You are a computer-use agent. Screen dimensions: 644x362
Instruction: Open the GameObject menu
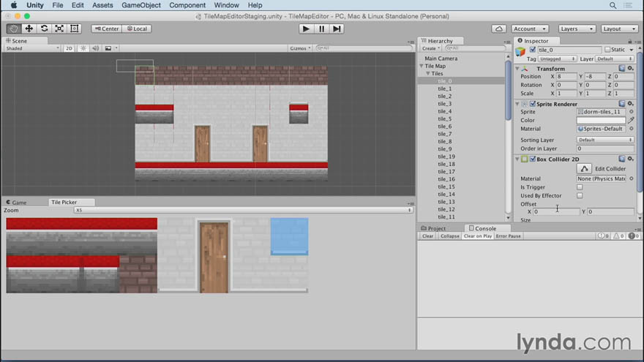tap(141, 5)
